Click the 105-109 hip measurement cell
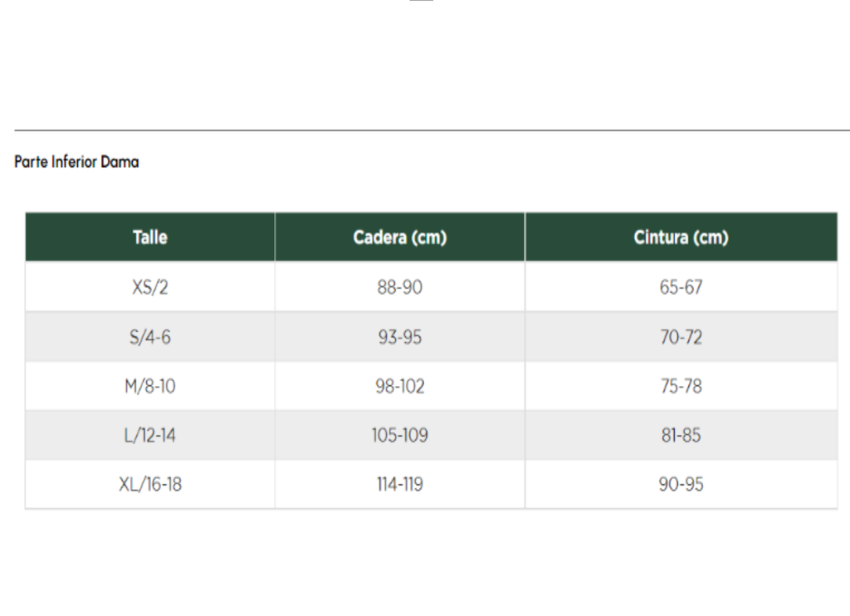 pyautogui.click(x=400, y=435)
